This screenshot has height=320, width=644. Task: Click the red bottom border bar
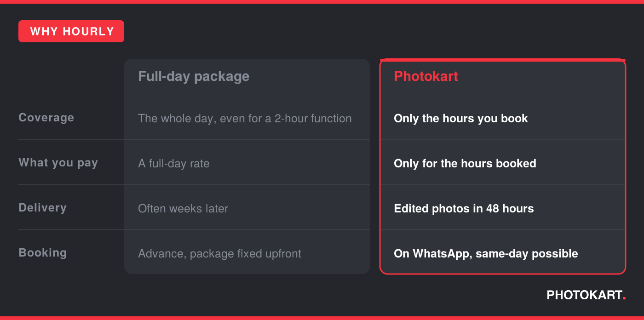tap(322, 318)
